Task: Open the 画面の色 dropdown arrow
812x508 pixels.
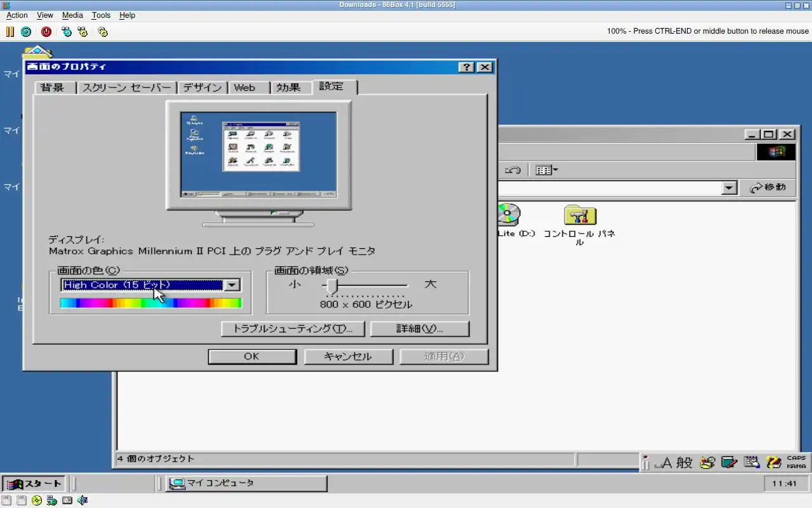Action: coord(232,285)
